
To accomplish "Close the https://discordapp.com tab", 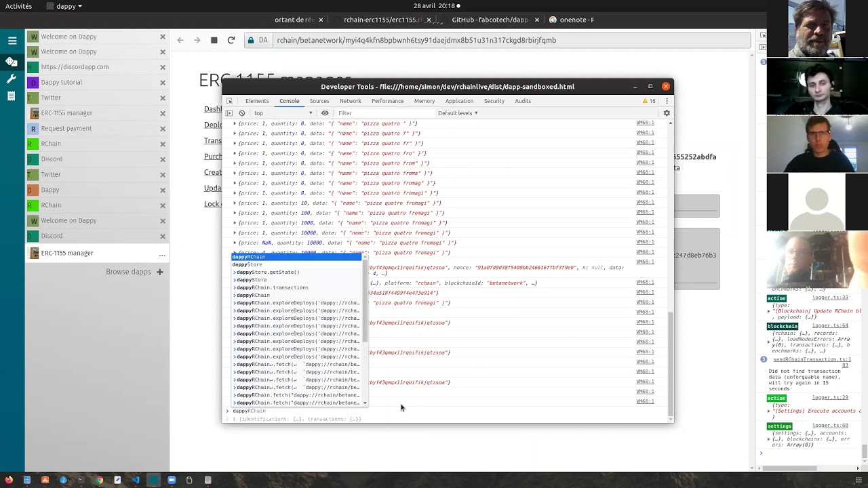I will click(x=163, y=67).
